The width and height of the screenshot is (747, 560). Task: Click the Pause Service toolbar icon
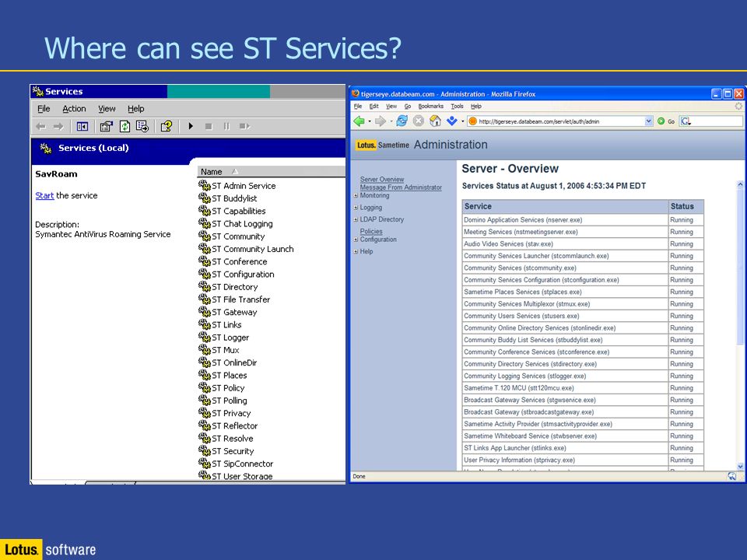pyautogui.click(x=226, y=126)
